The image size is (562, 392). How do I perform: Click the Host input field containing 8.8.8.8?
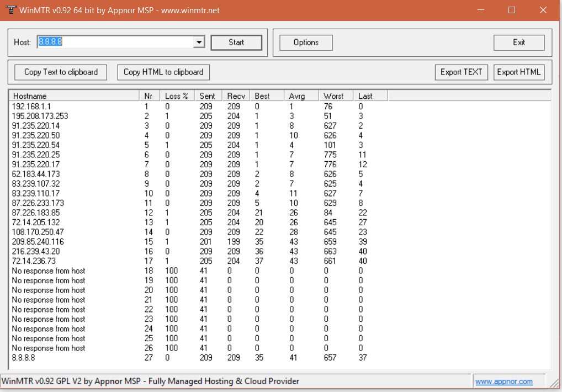115,43
